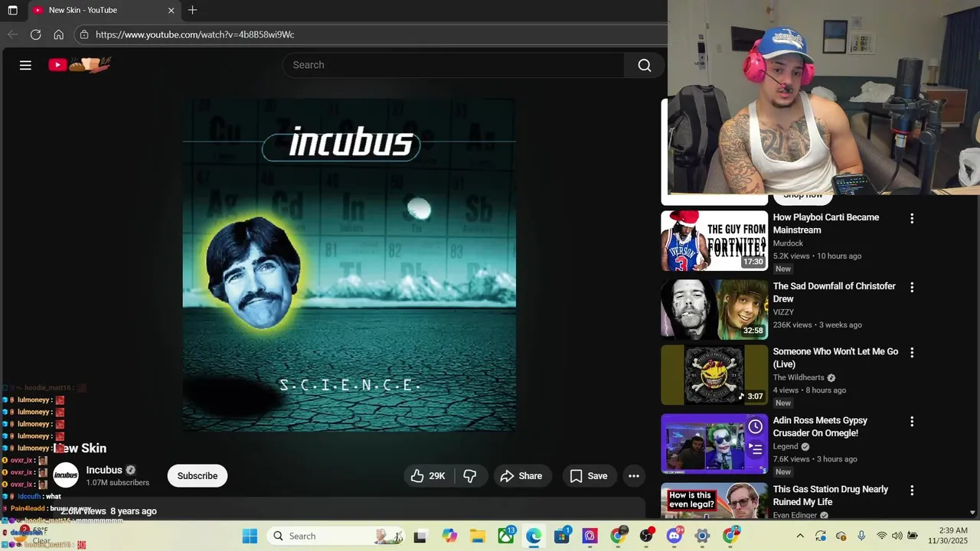Click the browser back arrow
The width and height of the screenshot is (980, 551).
coord(12,34)
